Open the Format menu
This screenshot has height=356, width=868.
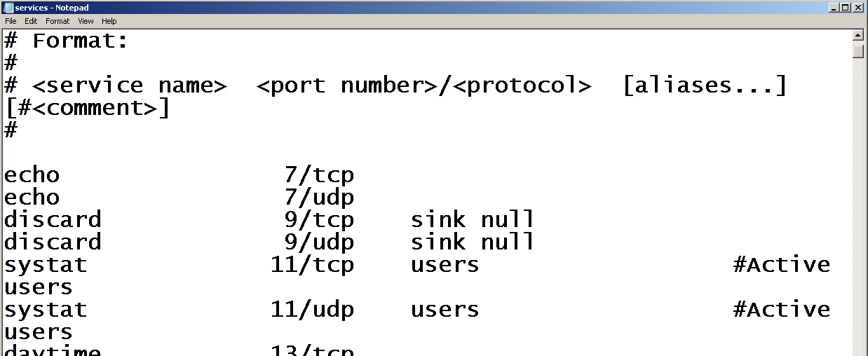tap(57, 21)
